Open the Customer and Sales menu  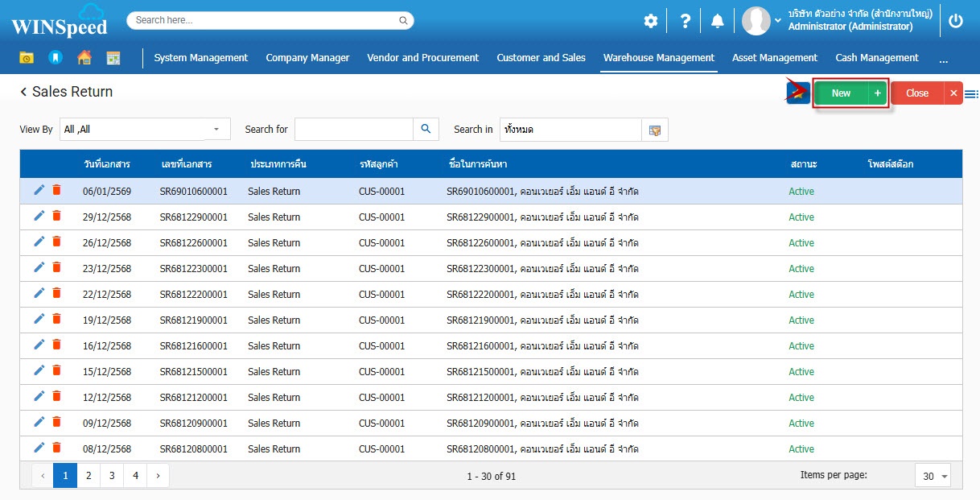tap(541, 58)
